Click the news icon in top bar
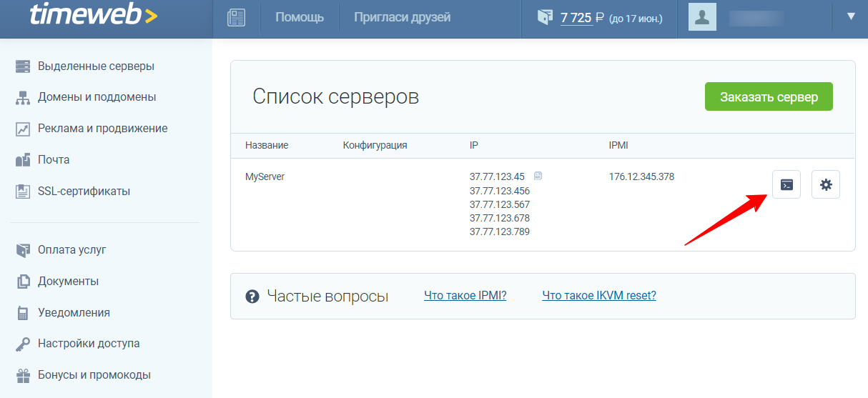The image size is (868, 398). point(236,17)
